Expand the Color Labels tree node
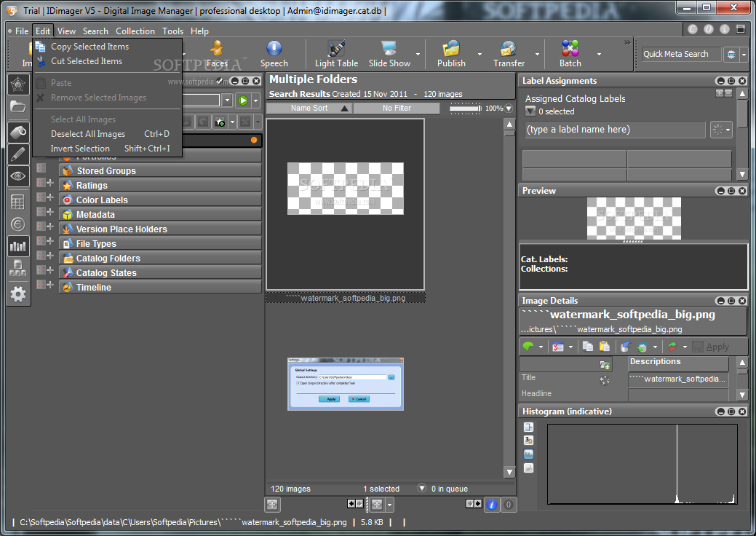 point(50,197)
